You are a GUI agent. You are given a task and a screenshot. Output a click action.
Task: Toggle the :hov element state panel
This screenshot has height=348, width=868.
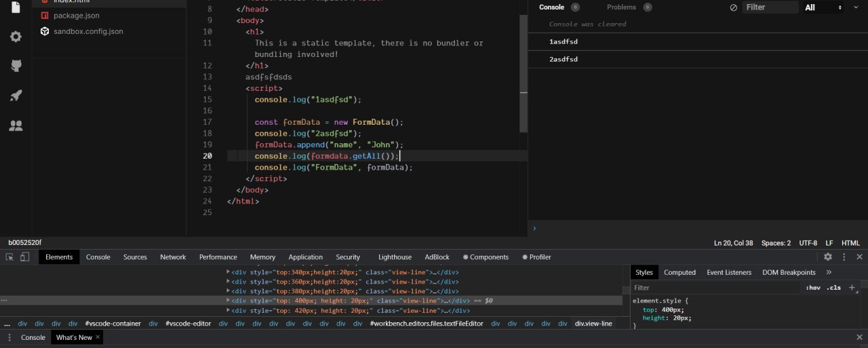point(813,288)
